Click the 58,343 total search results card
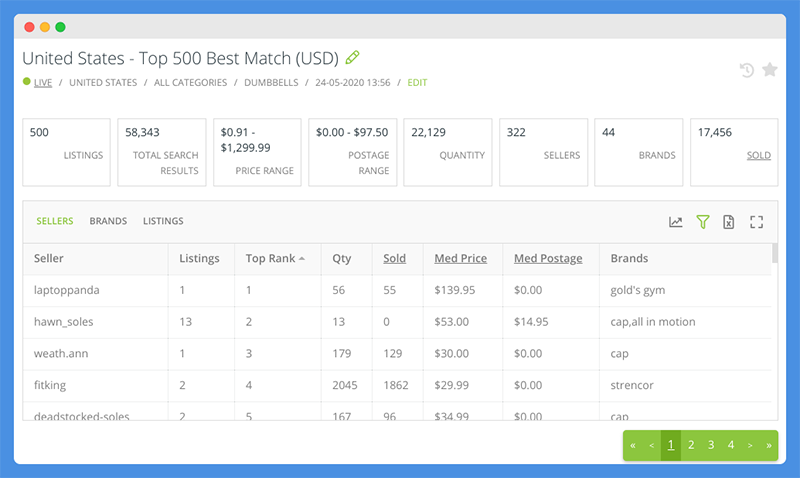 click(x=162, y=152)
